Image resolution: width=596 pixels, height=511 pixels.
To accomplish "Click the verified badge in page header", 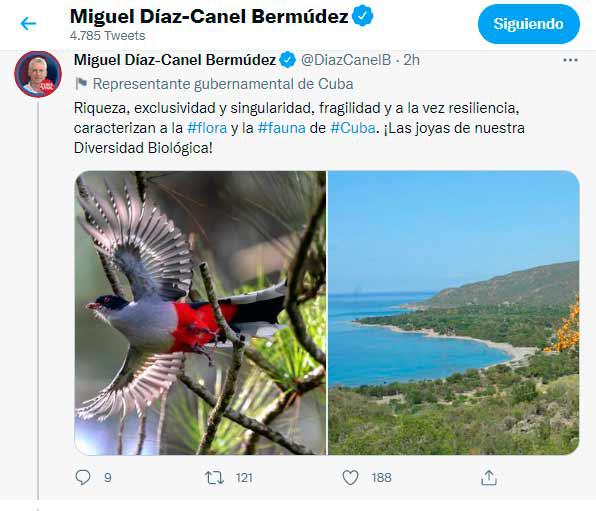I will coord(363,16).
